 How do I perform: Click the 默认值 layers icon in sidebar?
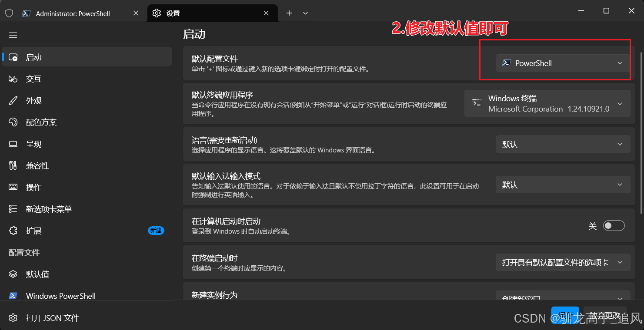[x=13, y=274]
